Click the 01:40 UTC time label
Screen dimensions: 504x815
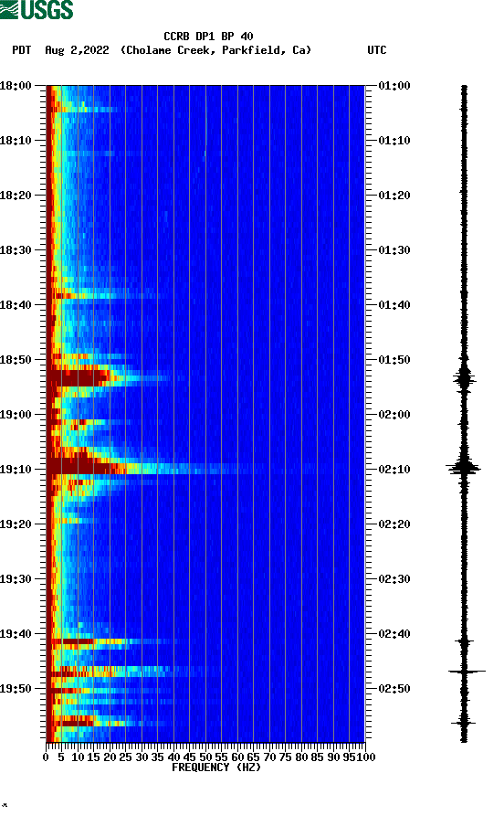click(394, 305)
